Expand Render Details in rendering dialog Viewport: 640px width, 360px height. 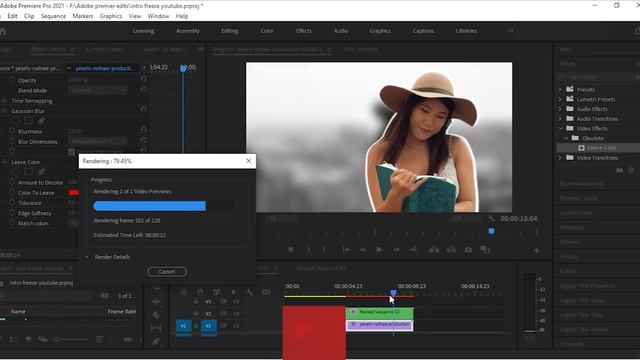click(x=87, y=257)
